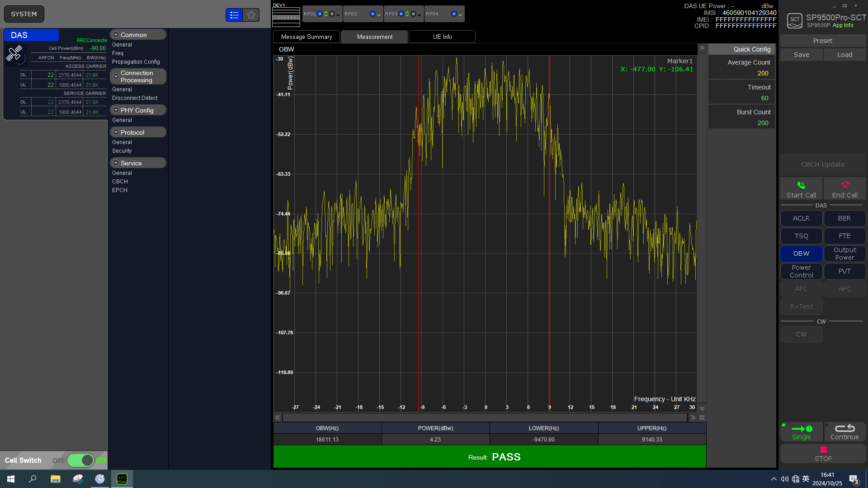Switch to the Message Summary tab

(x=307, y=37)
